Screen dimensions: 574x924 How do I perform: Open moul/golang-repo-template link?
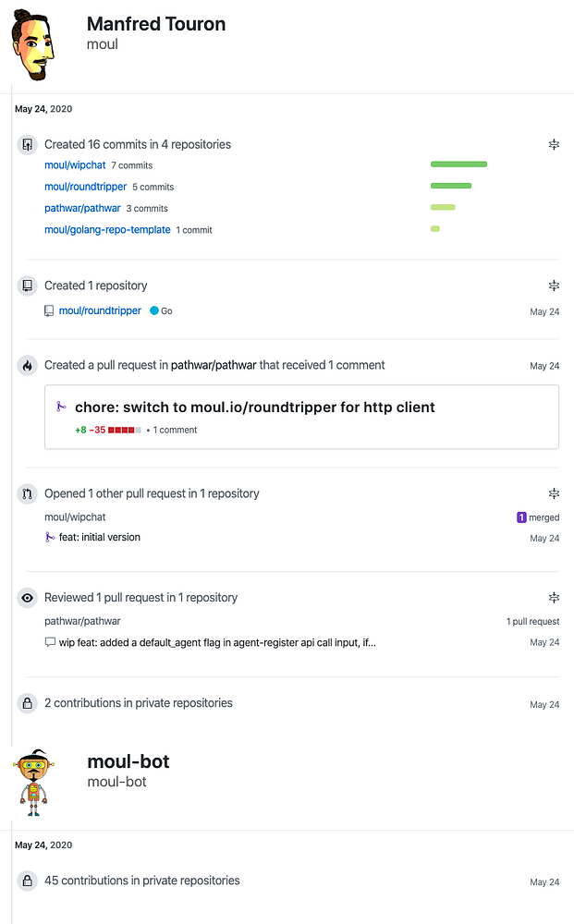(x=107, y=229)
